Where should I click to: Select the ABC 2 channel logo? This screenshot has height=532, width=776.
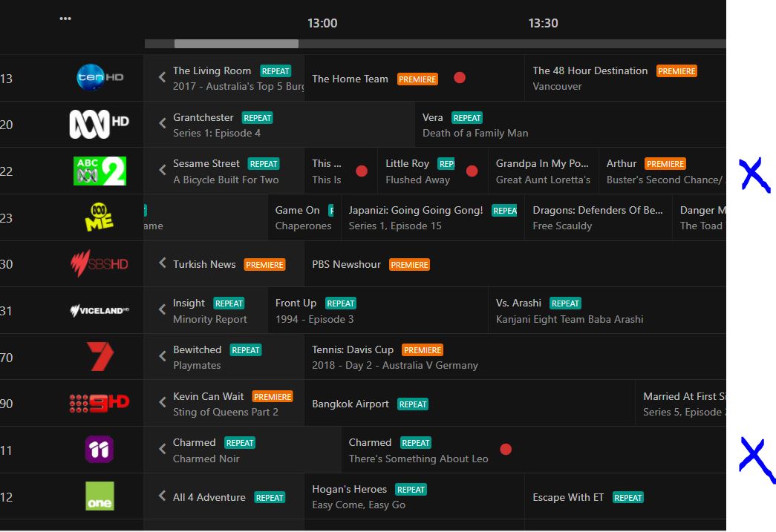100,171
